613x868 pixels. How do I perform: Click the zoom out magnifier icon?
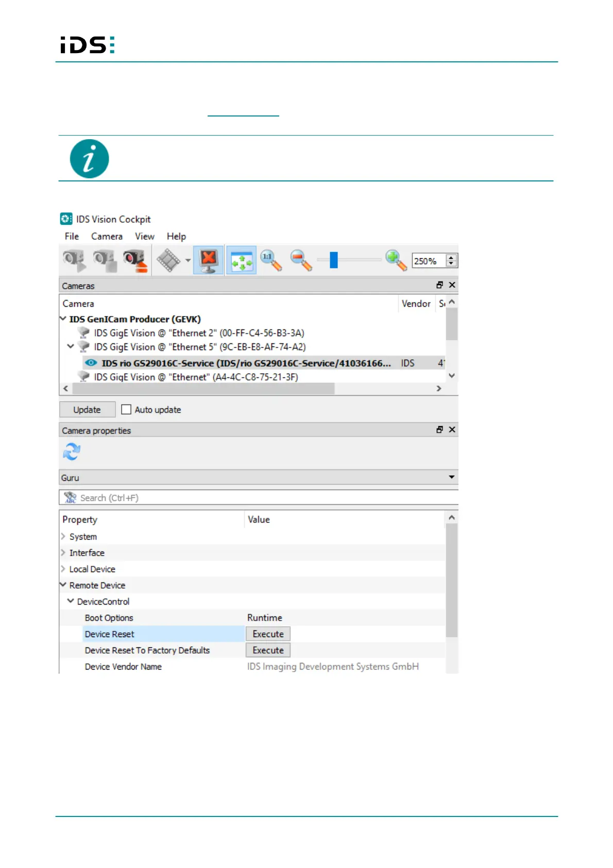(x=301, y=260)
